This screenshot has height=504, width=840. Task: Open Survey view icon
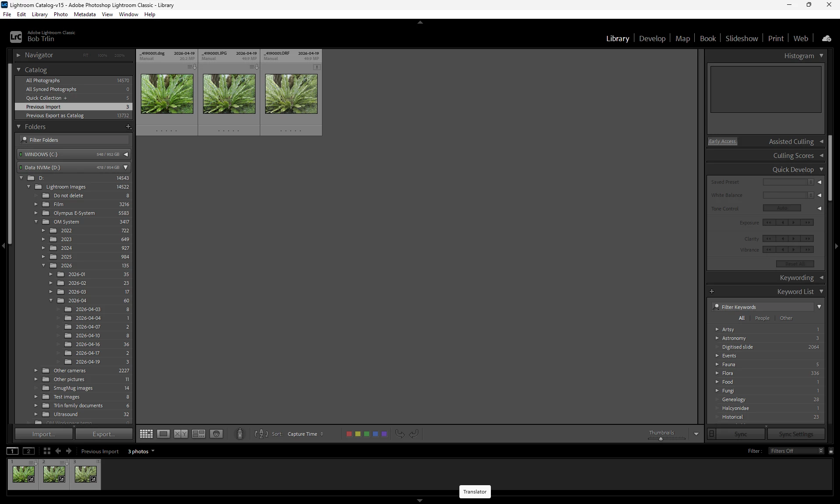click(199, 434)
